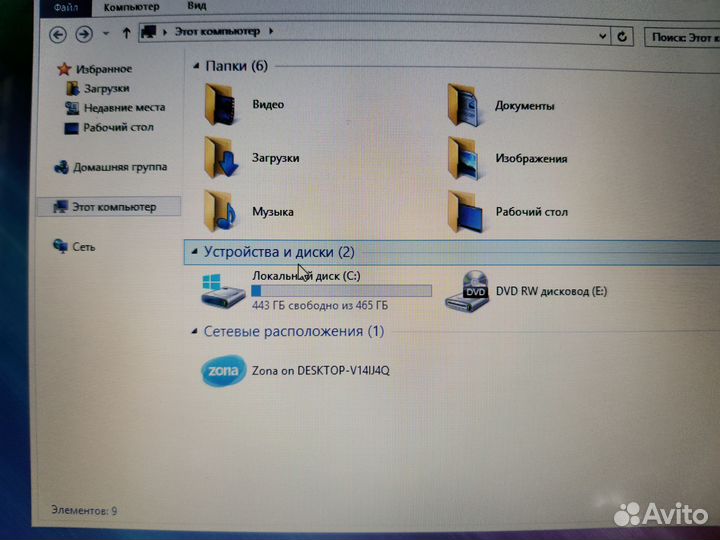
Task: Click the Устройства и диски (2) header
Action: point(279,252)
